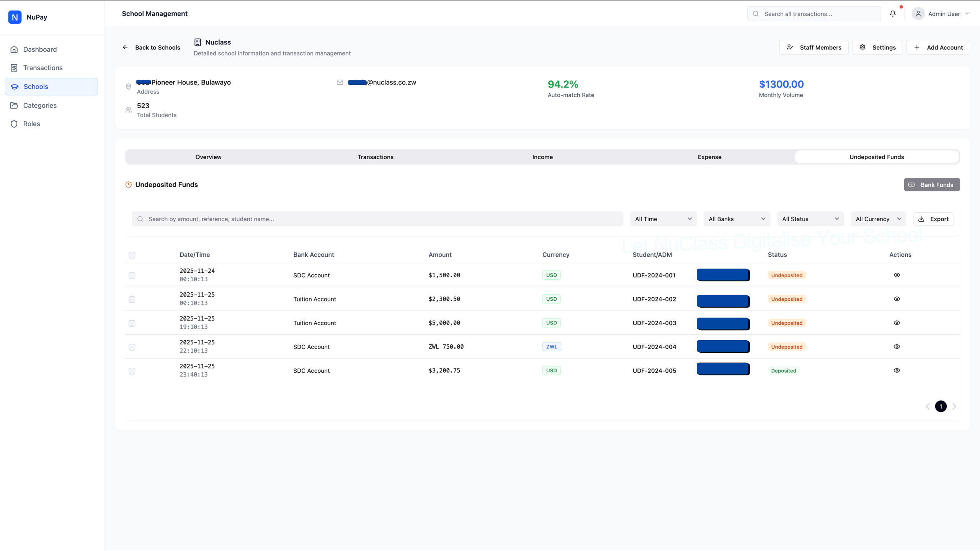Open the Transactions tab

(375, 157)
